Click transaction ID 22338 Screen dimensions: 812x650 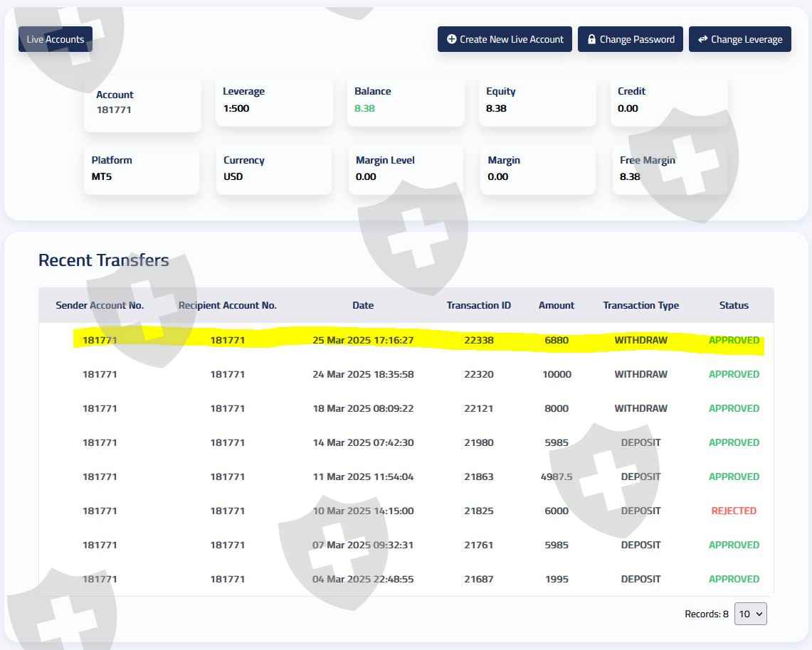click(x=478, y=340)
